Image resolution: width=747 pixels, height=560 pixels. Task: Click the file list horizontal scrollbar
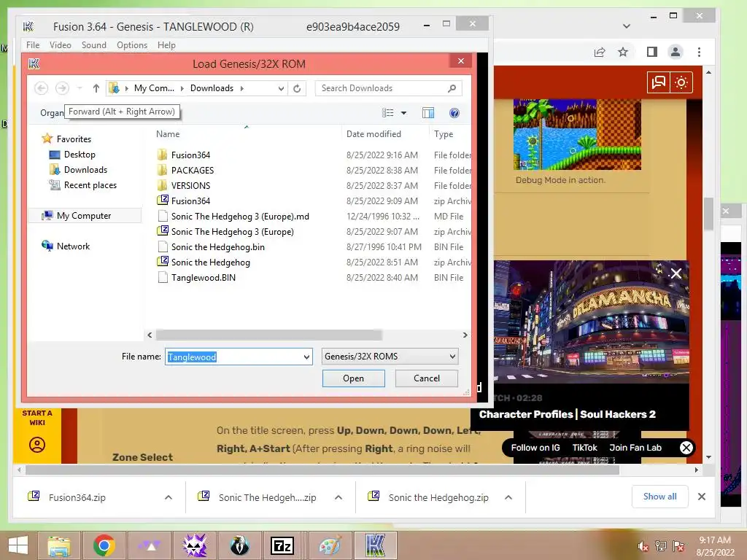coord(268,335)
